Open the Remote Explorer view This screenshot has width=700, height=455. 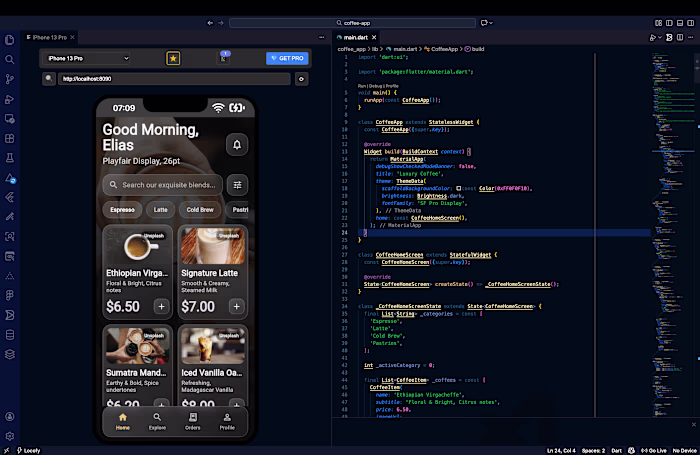(x=9, y=119)
